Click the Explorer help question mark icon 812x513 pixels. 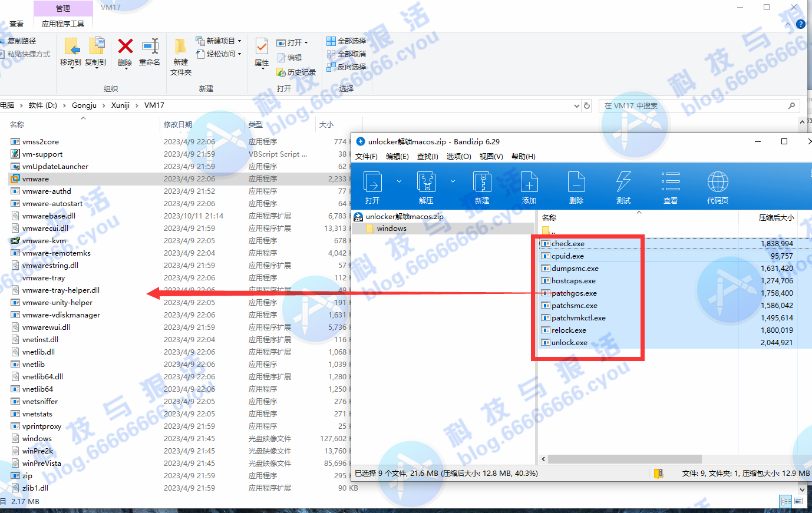click(x=800, y=24)
